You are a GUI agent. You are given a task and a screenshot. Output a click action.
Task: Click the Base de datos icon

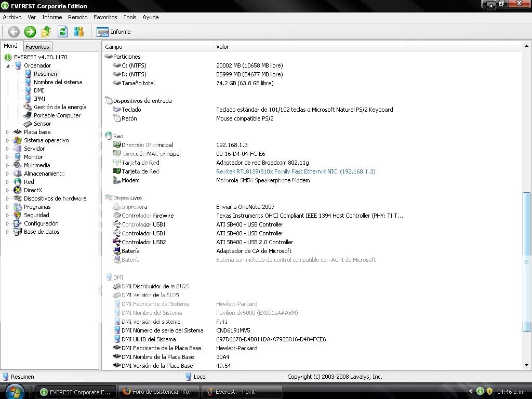[x=18, y=232]
